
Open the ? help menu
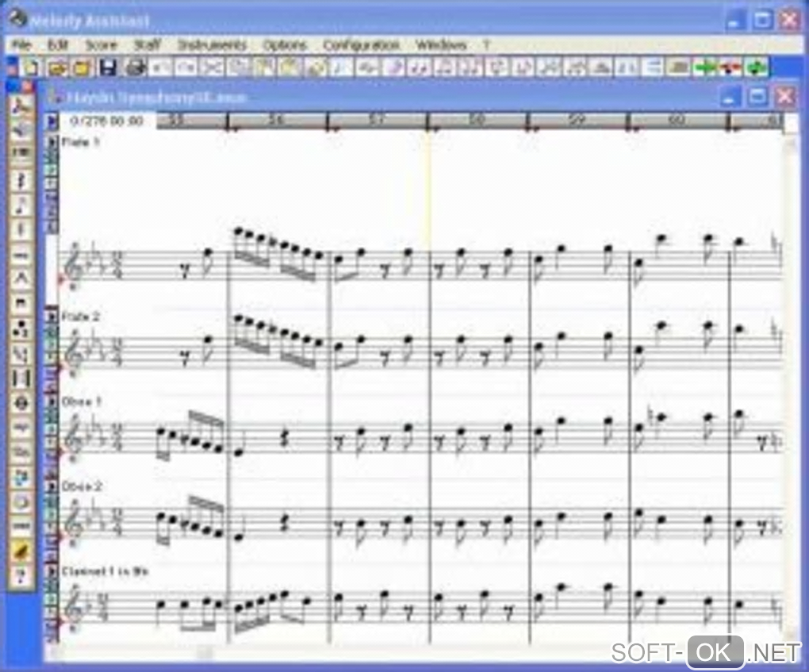485,45
